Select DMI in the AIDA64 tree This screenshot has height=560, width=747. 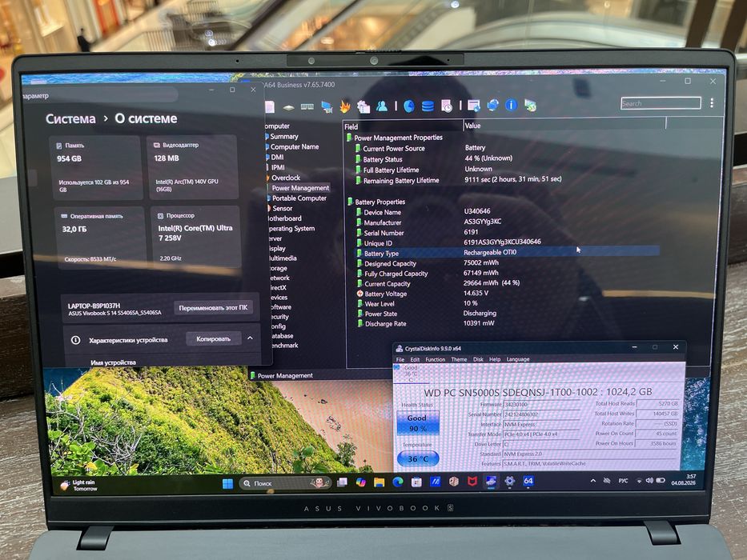pyautogui.click(x=277, y=157)
